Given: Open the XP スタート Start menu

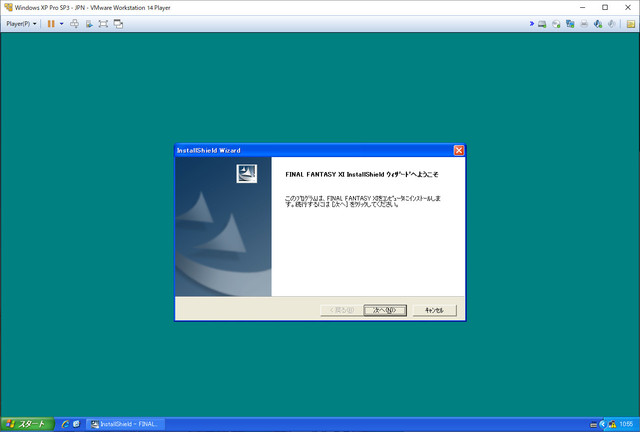Looking at the screenshot, I should pyautogui.click(x=27, y=424).
